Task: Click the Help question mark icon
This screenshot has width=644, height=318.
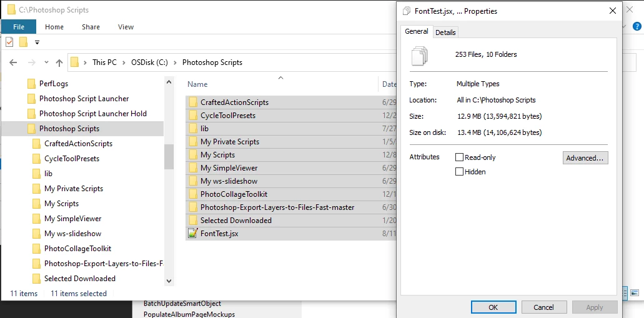Action: [x=637, y=27]
